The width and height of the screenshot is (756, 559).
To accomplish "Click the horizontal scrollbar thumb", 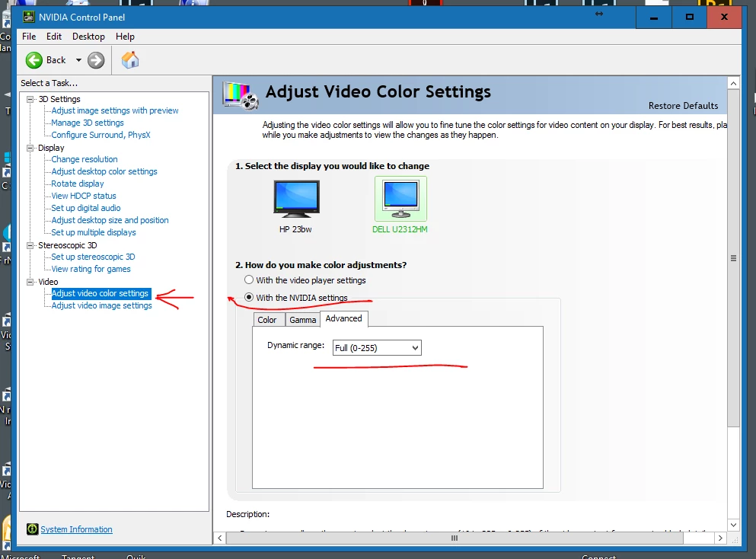I will (x=455, y=538).
